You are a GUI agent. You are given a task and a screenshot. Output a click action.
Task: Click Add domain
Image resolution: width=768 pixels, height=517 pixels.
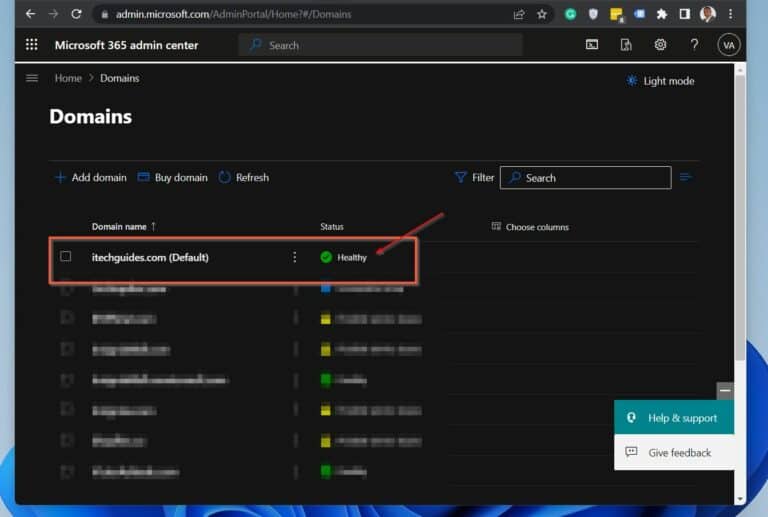91,177
